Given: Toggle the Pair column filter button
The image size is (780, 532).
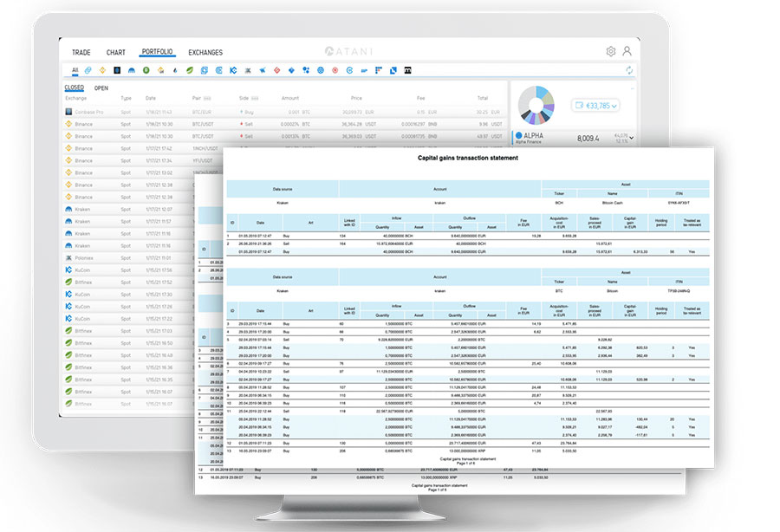Looking at the screenshot, I should [207, 98].
